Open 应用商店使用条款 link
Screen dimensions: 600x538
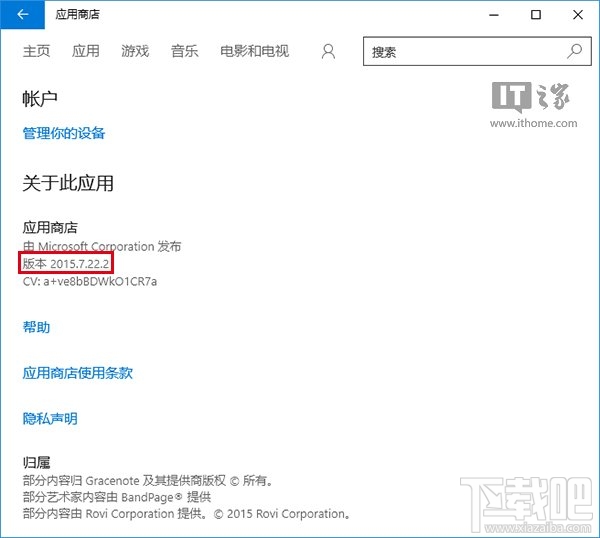click(x=78, y=373)
